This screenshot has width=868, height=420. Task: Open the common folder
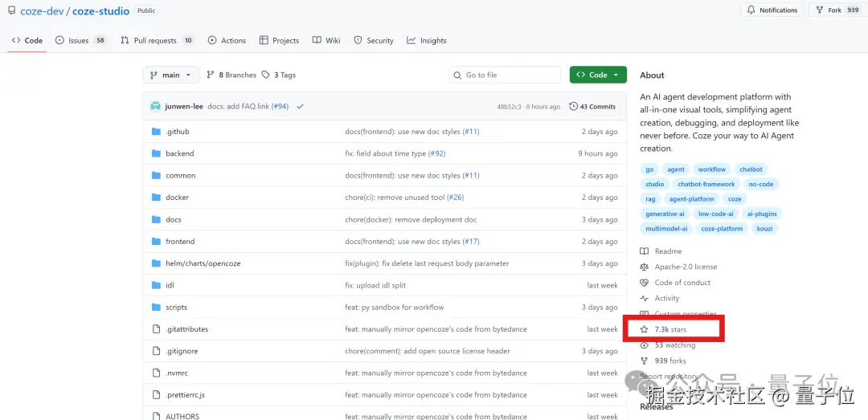coord(181,175)
